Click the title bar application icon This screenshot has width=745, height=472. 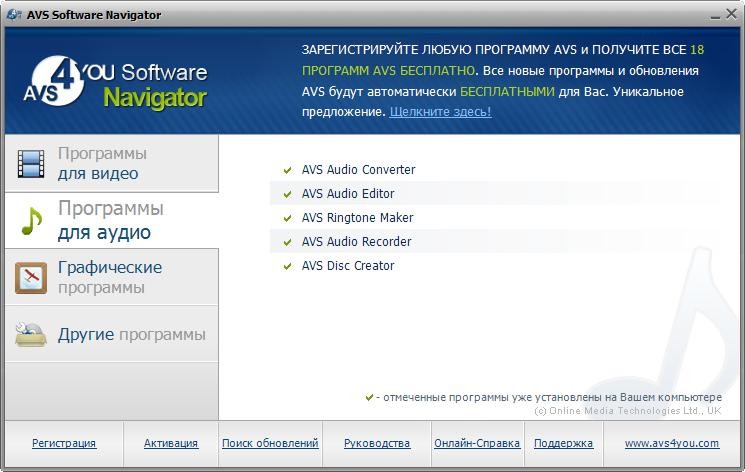(x=13, y=15)
